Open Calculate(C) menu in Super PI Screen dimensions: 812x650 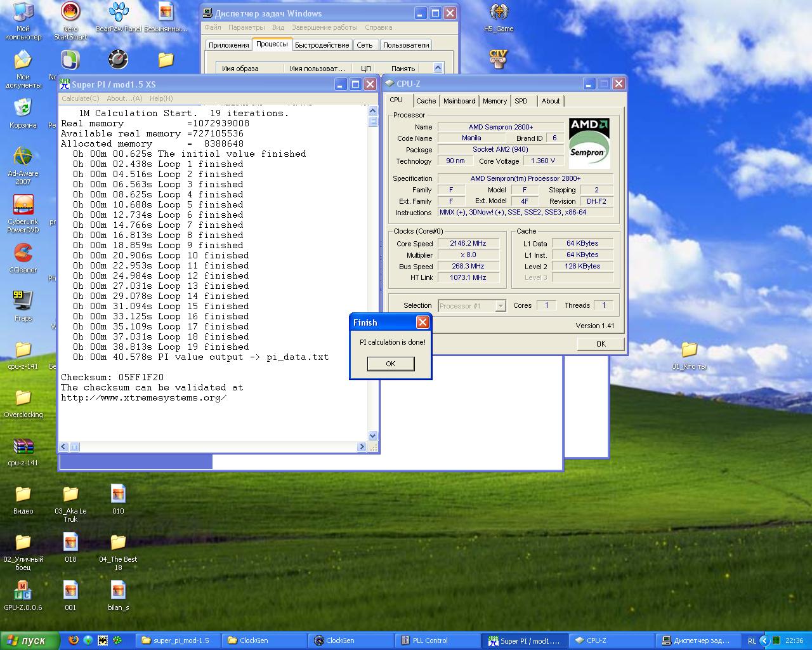coord(80,98)
